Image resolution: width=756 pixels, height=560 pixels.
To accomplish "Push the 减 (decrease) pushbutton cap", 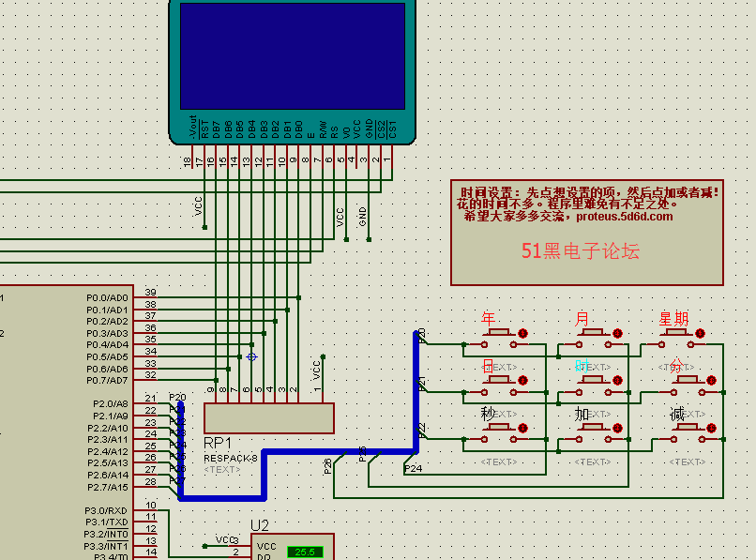I will tap(688, 427).
